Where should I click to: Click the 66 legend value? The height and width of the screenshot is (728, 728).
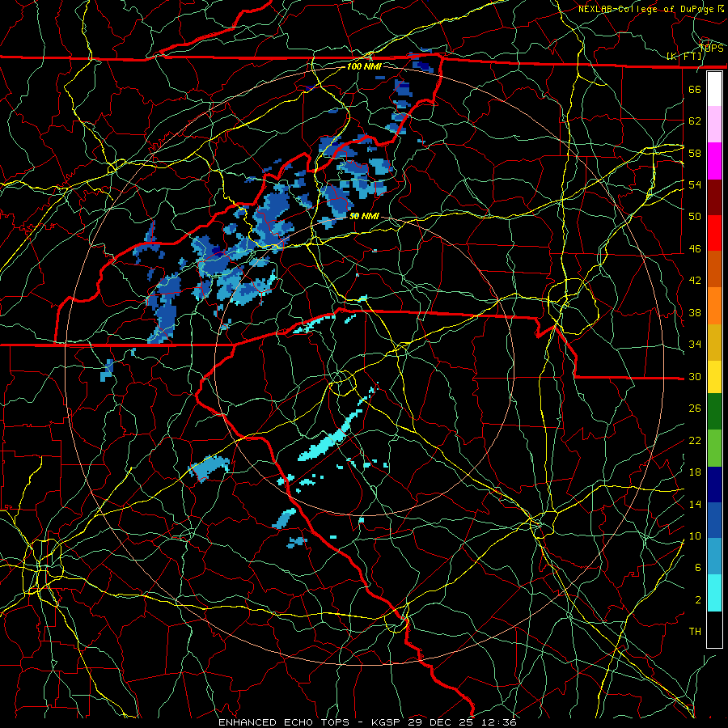coord(695,89)
